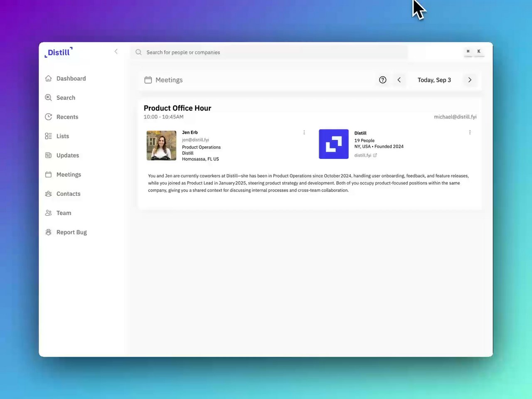This screenshot has width=532, height=399.
Task: Open the Product Office Hour meeting title
Action: click(x=177, y=108)
